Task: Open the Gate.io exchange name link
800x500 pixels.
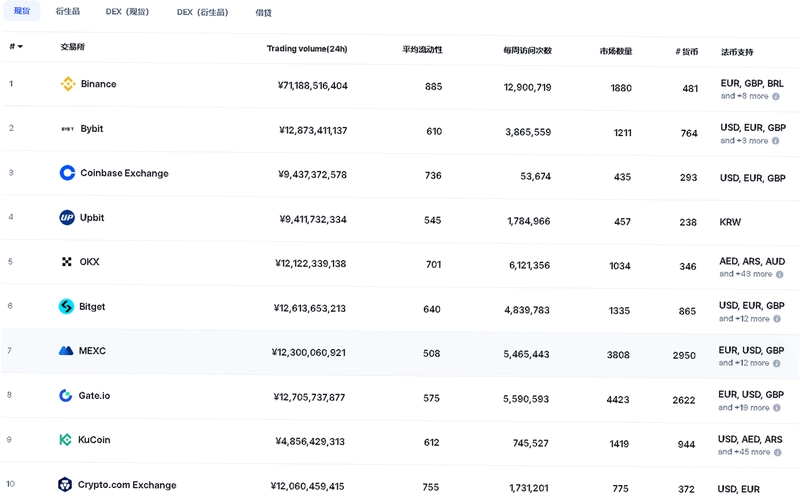Action: click(94, 395)
